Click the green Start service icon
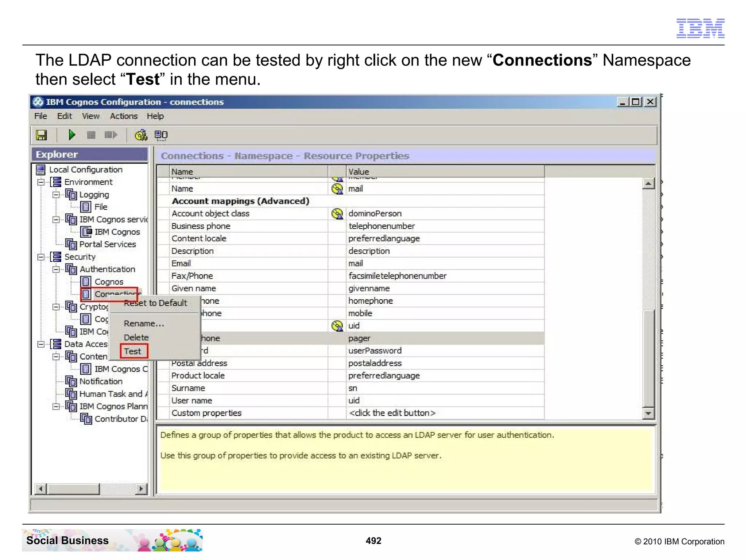 click(72, 135)
